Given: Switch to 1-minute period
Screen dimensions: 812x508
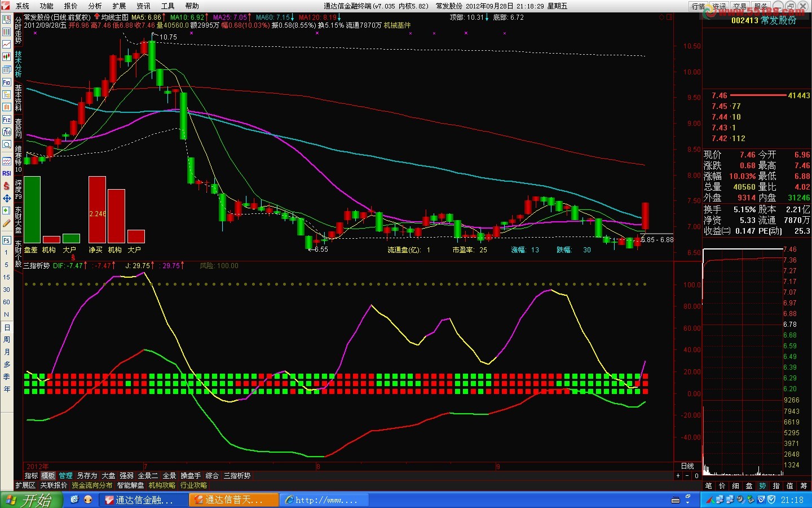Looking at the screenshot, I should pyautogui.click(x=7, y=252).
